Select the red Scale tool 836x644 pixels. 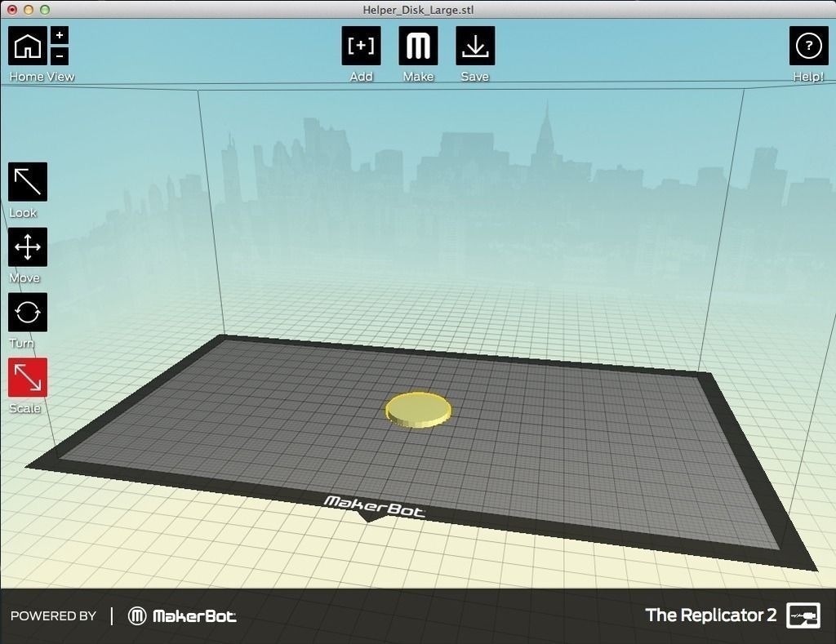click(x=28, y=377)
